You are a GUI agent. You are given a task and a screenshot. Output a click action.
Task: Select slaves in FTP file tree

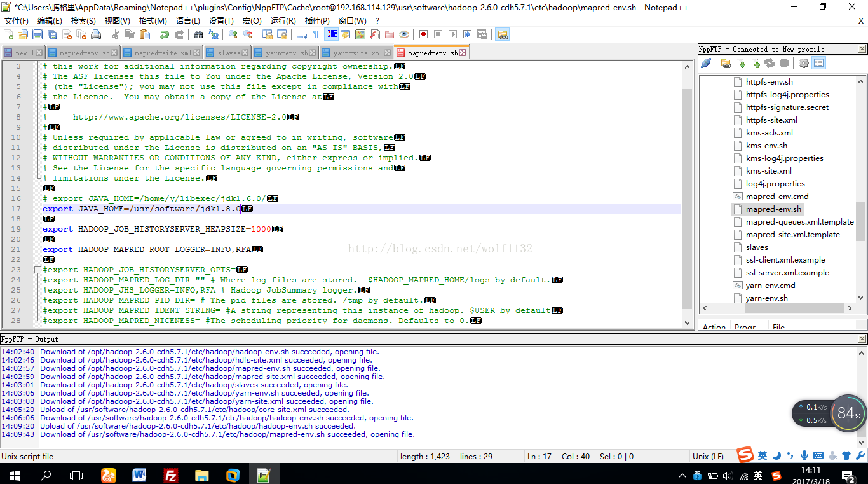(x=757, y=247)
